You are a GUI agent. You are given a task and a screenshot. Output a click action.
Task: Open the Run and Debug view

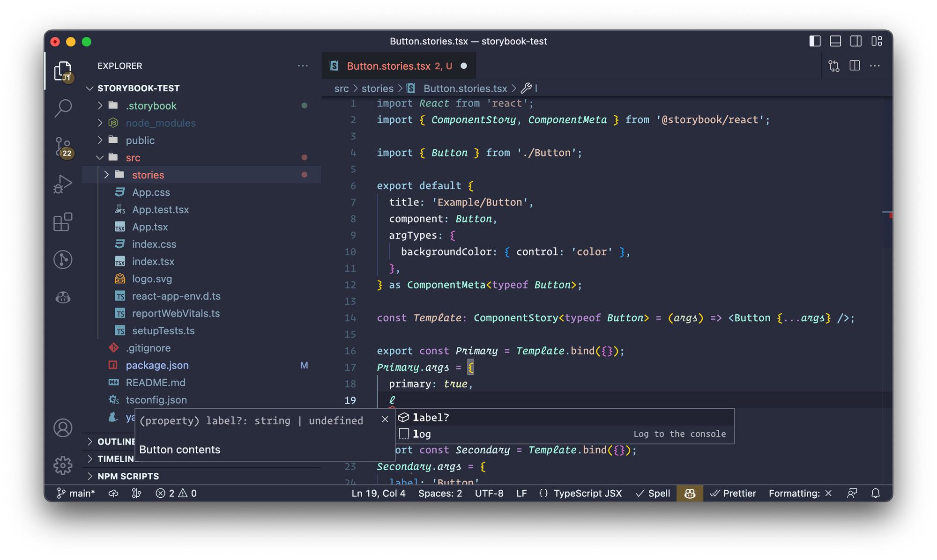pyautogui.click(x=63, y=184)
